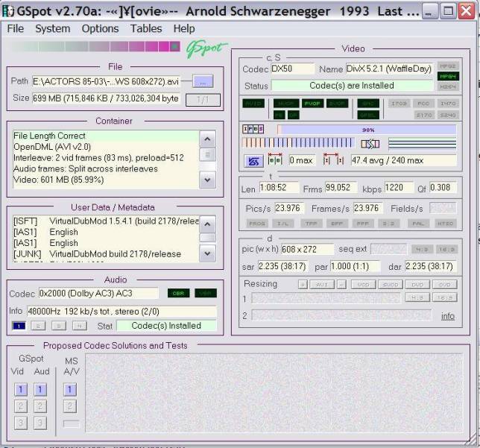Click audio Codec field 0x2000 (Dolby AC3)
The width and height of the screenshot is (480, 448).
(98, 294)
